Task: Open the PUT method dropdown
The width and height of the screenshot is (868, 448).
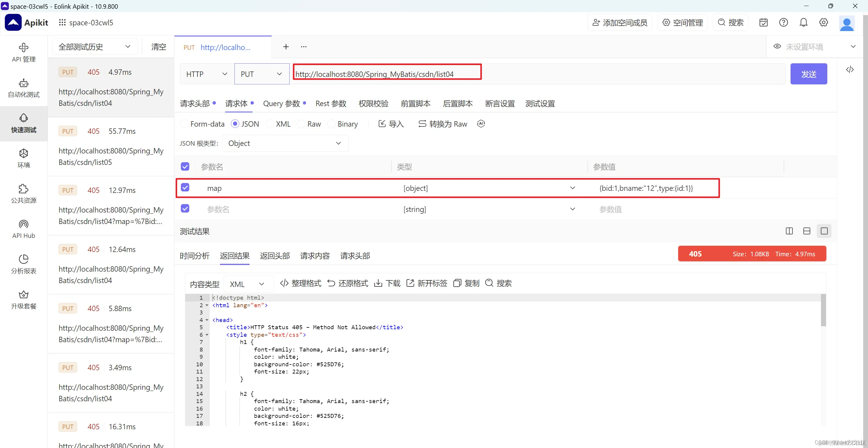Action: (x=262, y=74)
